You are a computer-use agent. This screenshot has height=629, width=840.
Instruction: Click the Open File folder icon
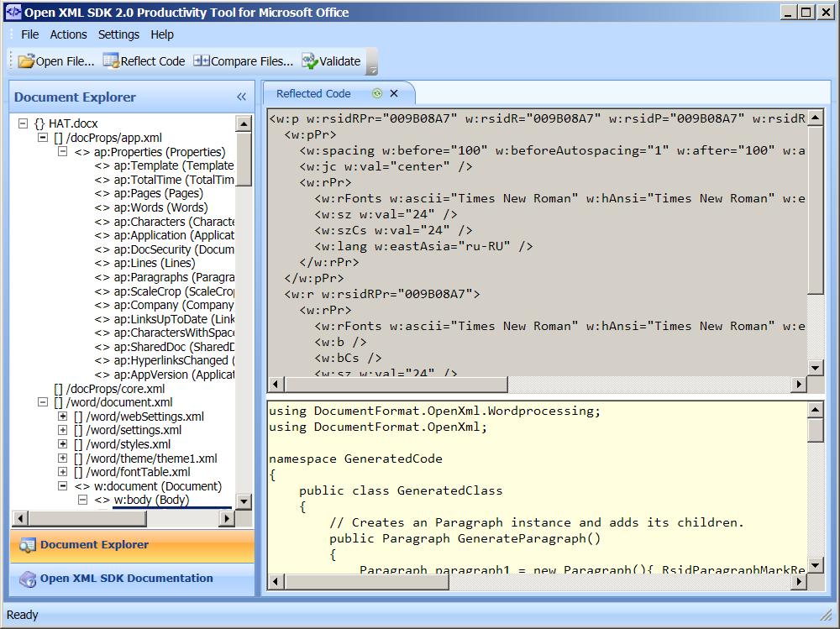(26, 61)
